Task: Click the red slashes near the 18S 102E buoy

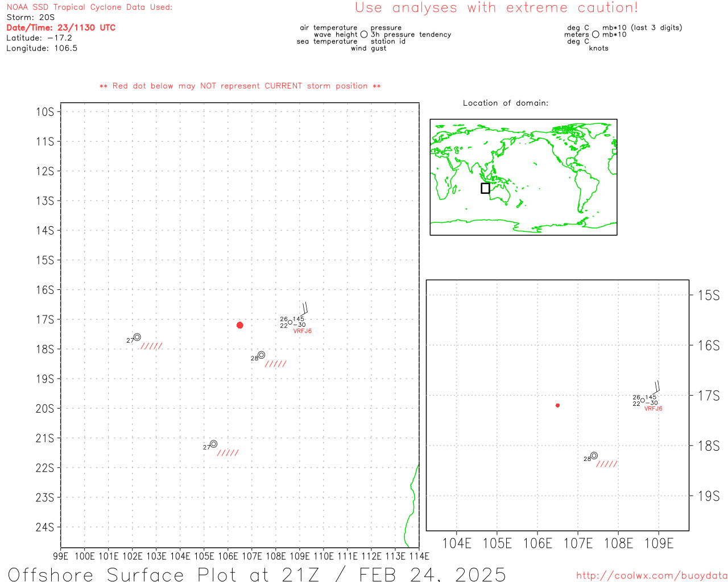Action: pos(151,346)
